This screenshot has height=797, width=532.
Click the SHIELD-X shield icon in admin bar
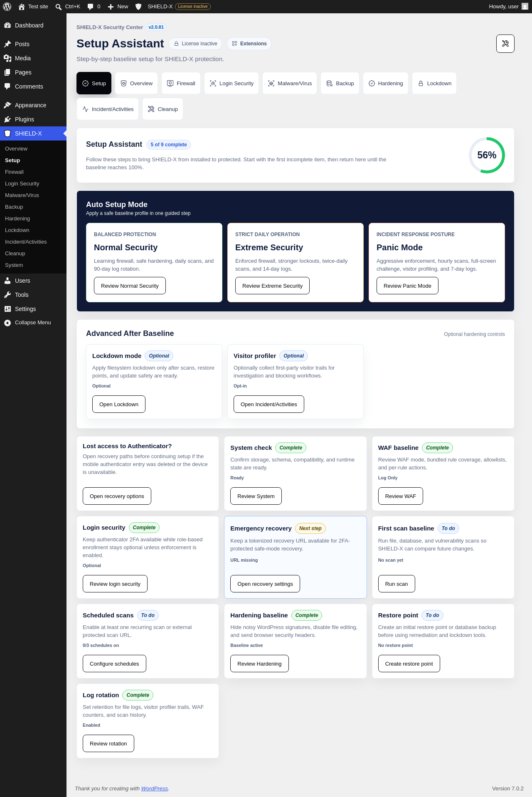[x=139, y=7]
